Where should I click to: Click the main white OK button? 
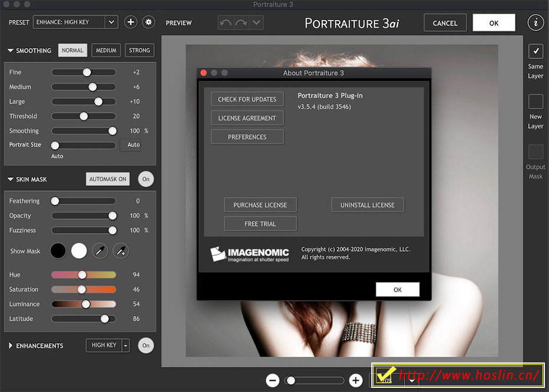[x=494, y=23]
